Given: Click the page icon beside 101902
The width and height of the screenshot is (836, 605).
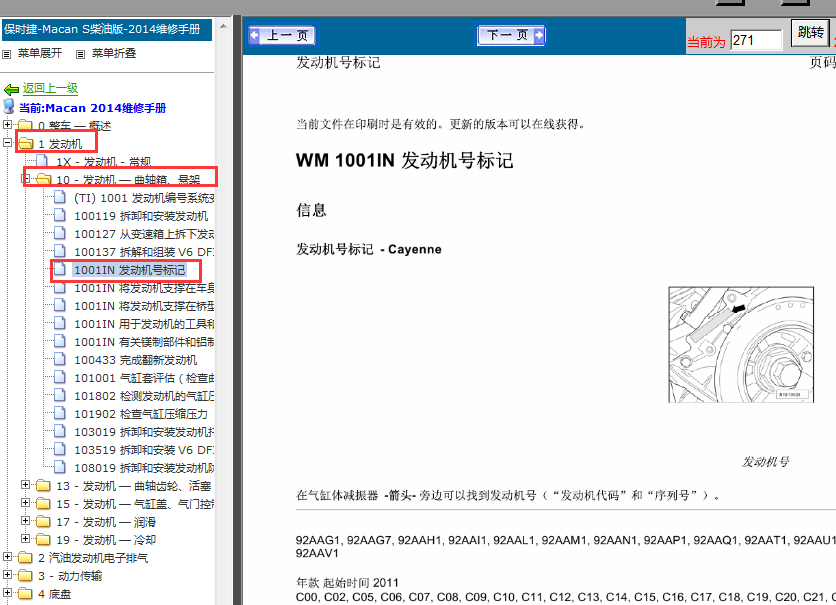Looking at the screenshot, I should tap(60, 413).
